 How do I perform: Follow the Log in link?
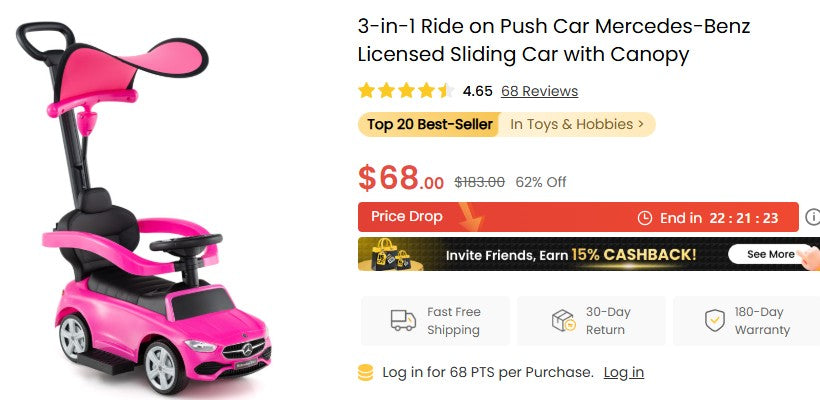click(623, 373)
